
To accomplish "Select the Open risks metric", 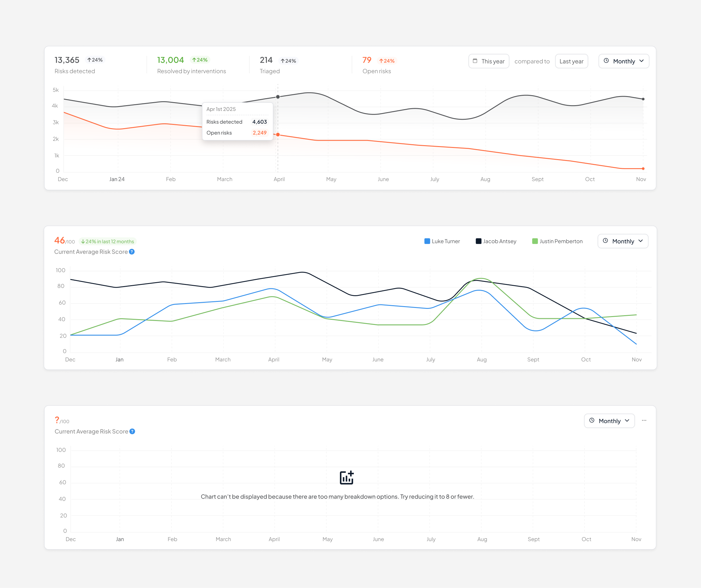I will (x=377, y=65).
